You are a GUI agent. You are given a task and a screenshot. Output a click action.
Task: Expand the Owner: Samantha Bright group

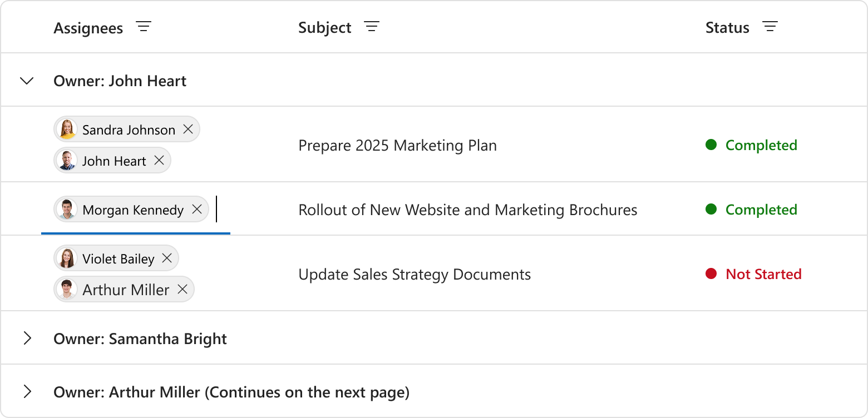point(27,338)
